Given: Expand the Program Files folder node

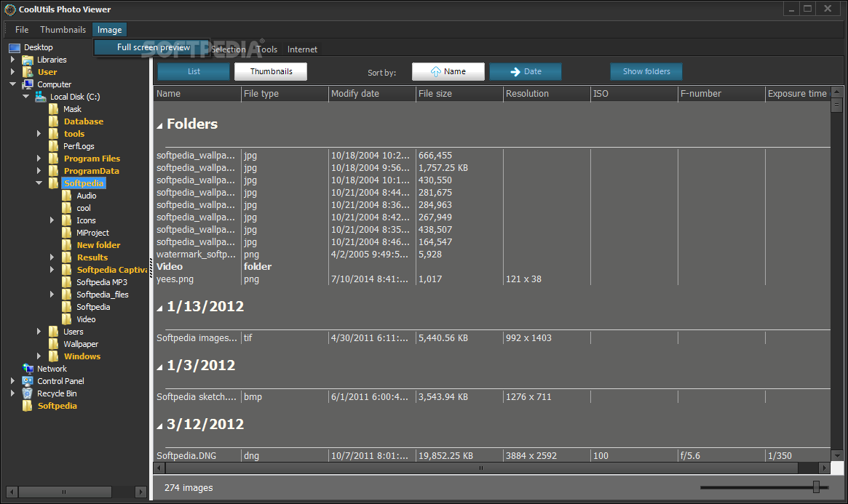Looking at the screenshot, I should (39, 159).
